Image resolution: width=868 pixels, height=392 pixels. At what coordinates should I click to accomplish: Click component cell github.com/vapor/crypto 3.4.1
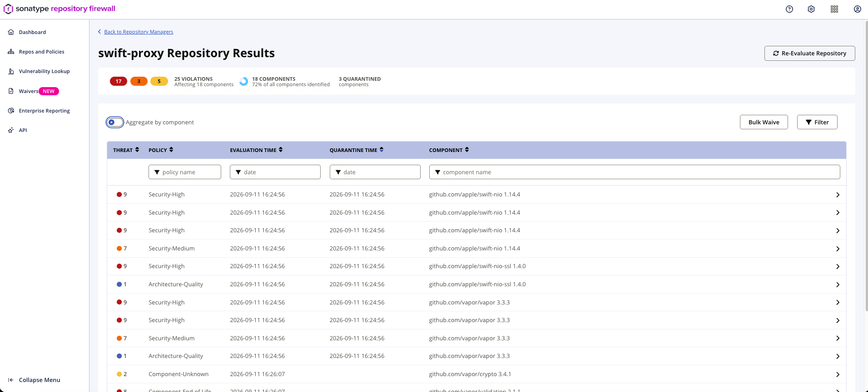click(x=470, y=374)
